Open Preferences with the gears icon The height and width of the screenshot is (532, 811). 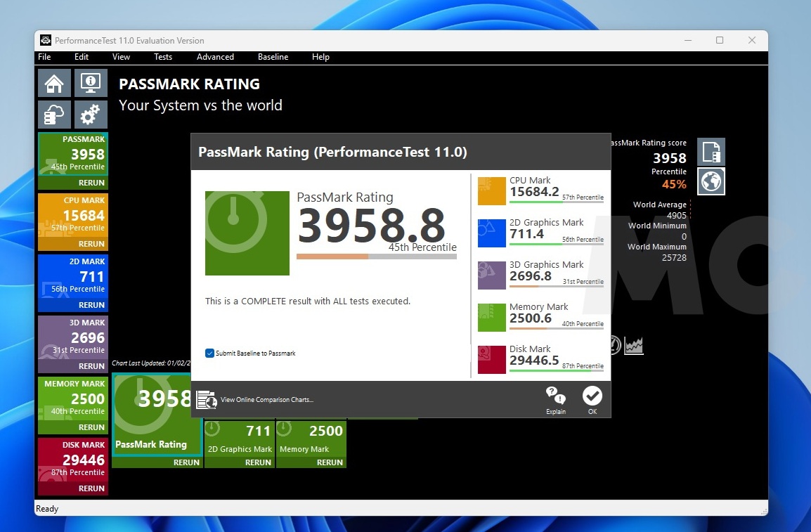91,114
